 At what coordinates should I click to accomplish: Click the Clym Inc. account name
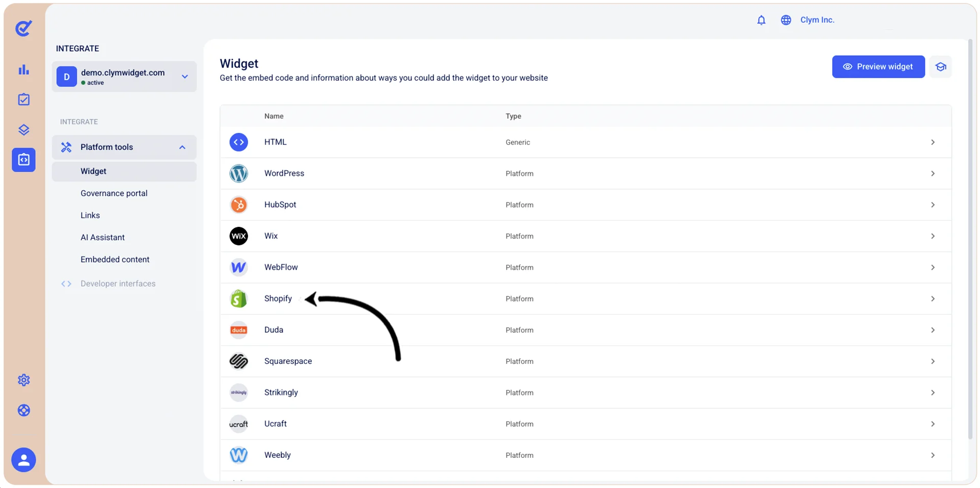[x=817, y=20]
